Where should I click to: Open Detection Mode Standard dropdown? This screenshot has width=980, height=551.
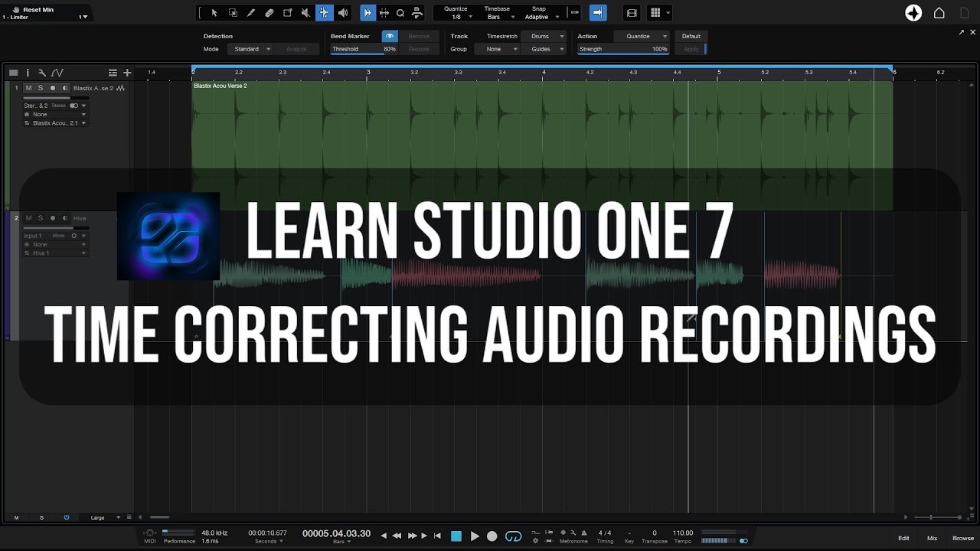[x=252, y=49]
